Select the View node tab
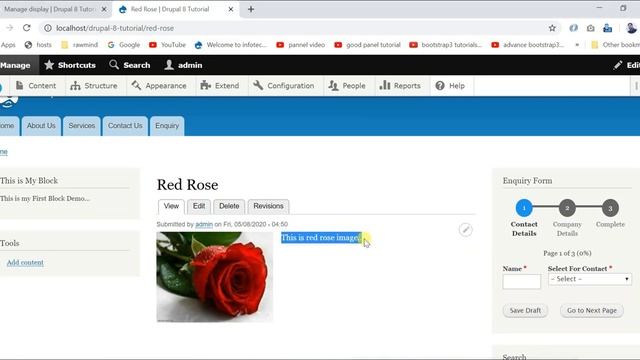The image size is (640, 360). (x=171, y=206)
